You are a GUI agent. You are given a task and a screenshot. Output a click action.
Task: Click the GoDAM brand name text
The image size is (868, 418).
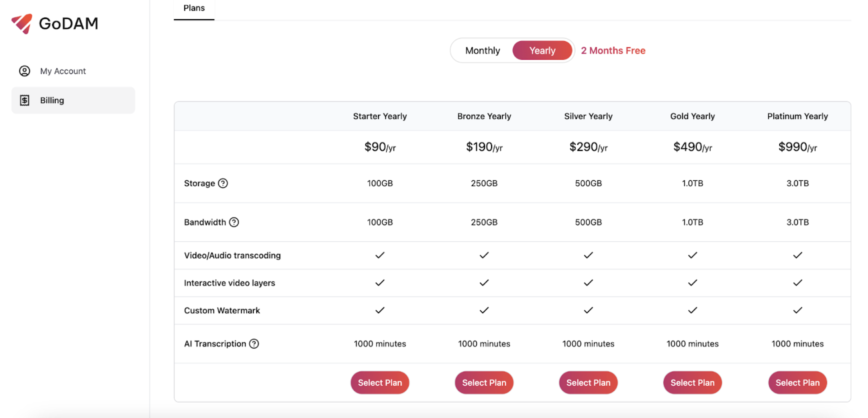(69, 24)
